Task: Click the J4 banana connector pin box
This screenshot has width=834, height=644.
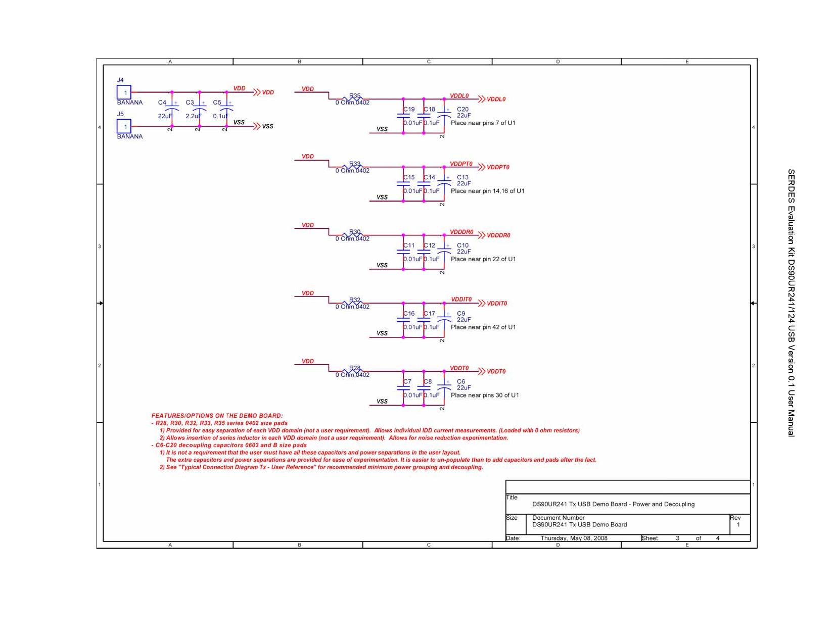Action: coord(124,92)
